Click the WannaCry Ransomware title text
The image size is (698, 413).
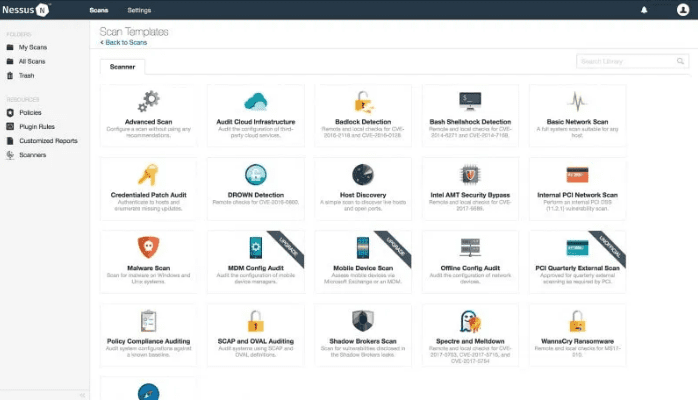tap(577, 341)
